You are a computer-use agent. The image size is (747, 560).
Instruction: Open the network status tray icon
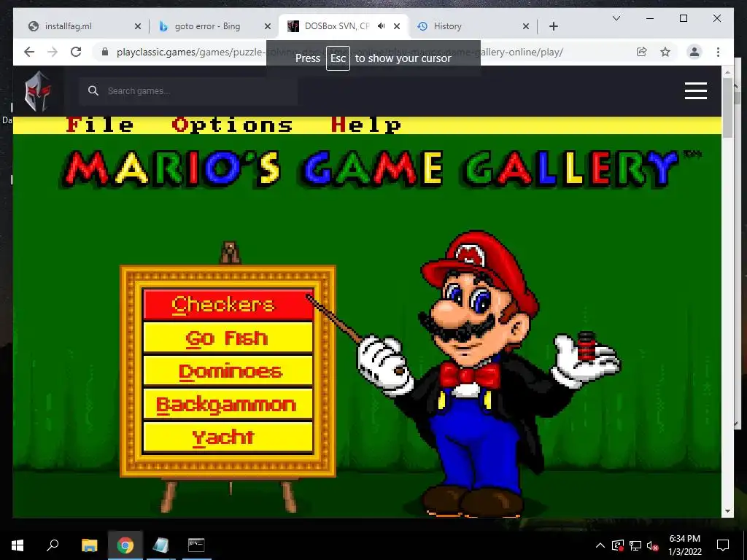(635, 545)
